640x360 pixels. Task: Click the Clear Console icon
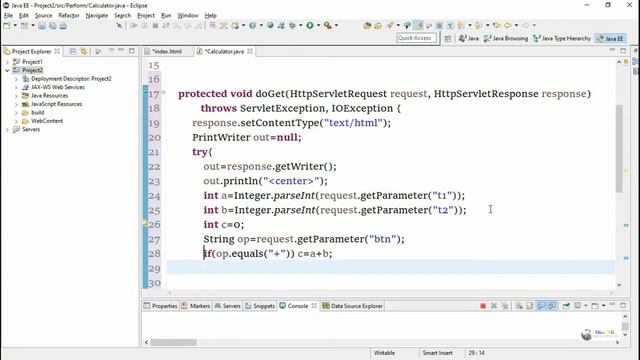[x=519, y=306]
